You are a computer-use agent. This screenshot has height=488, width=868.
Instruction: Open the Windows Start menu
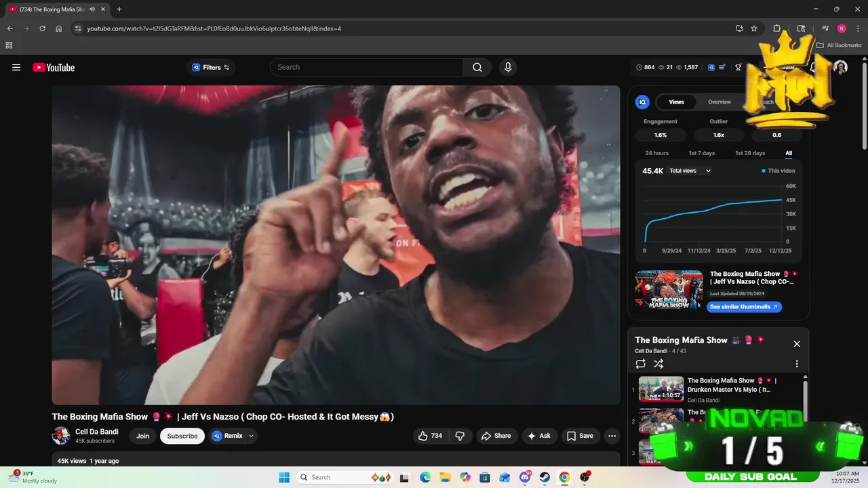(x=284, y=477)
